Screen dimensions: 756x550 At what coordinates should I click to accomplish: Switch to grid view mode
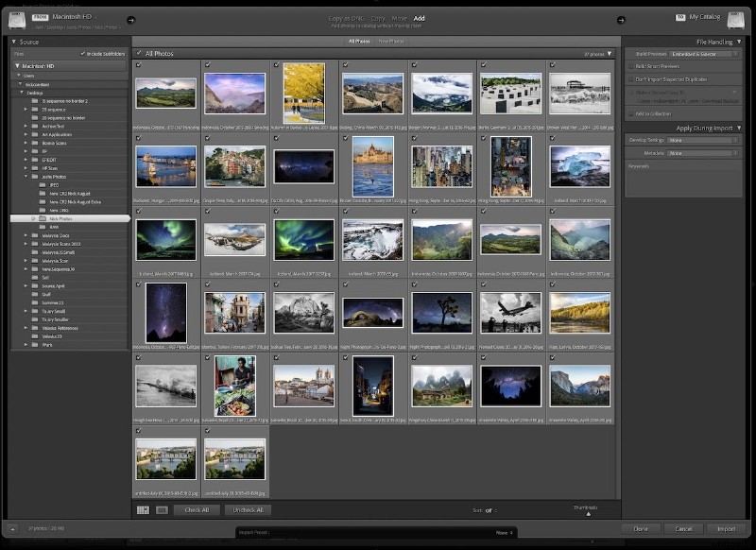click(142, 509)
